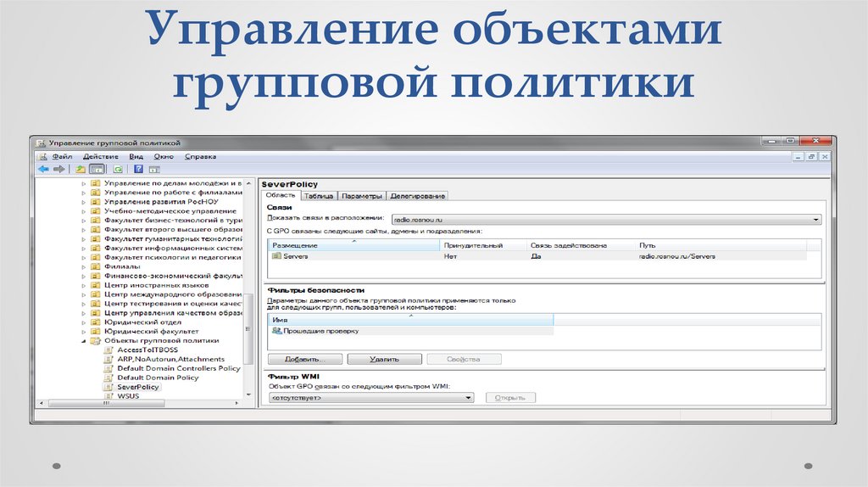The image size is (868, 487).
Task: Switch to the Таблица tab
Action: 319,196
